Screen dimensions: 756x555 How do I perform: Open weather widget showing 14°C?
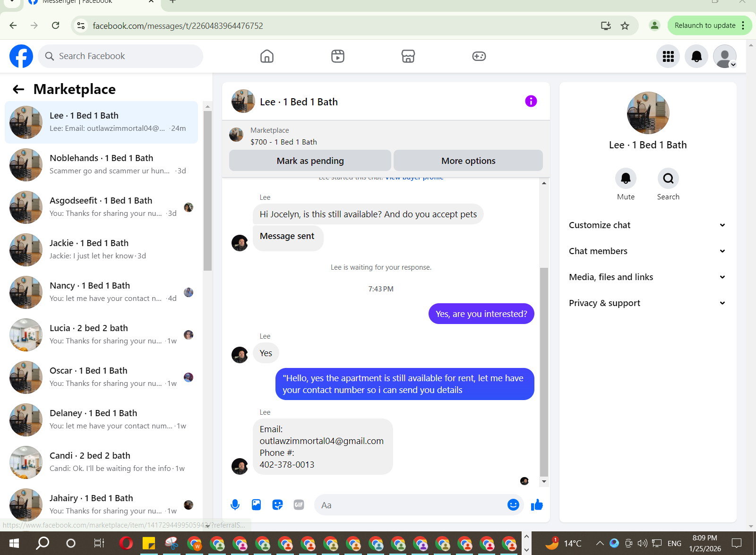[564, 543]
